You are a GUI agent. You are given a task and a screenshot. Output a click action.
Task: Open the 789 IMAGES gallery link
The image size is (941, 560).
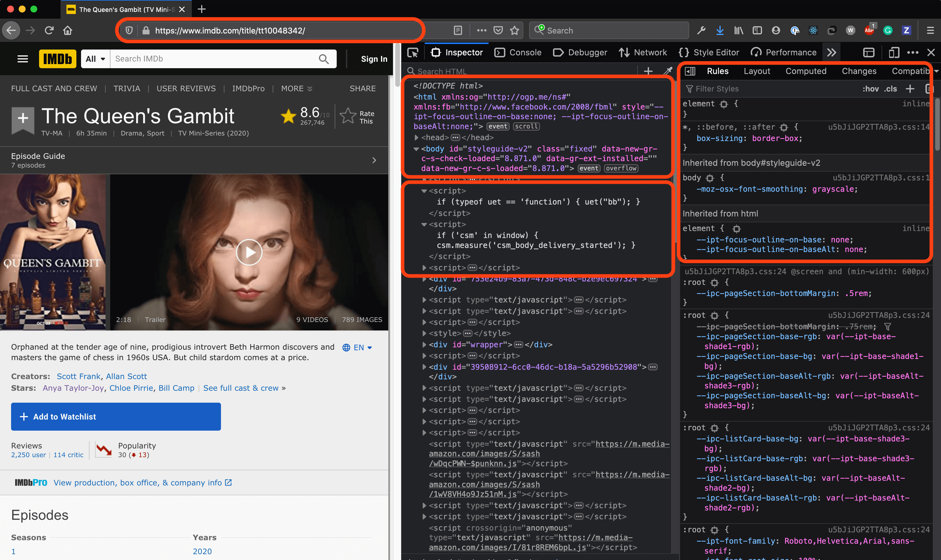pyautogui.click(x=362, y=320)
